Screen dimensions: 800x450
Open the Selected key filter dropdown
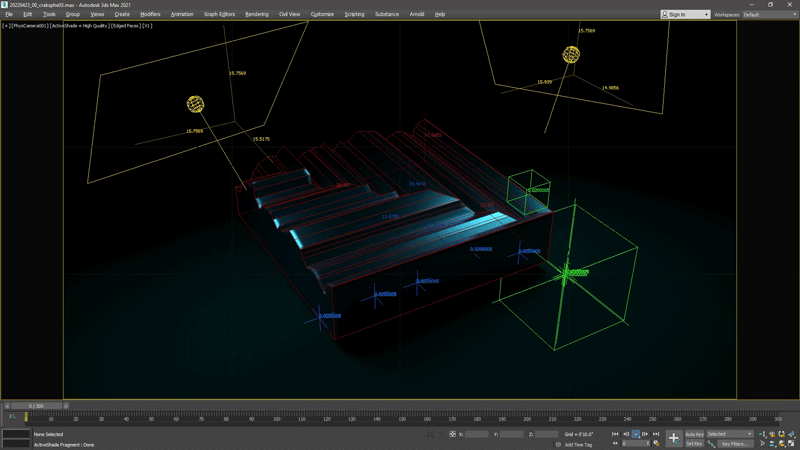click(x=730, y=434)
